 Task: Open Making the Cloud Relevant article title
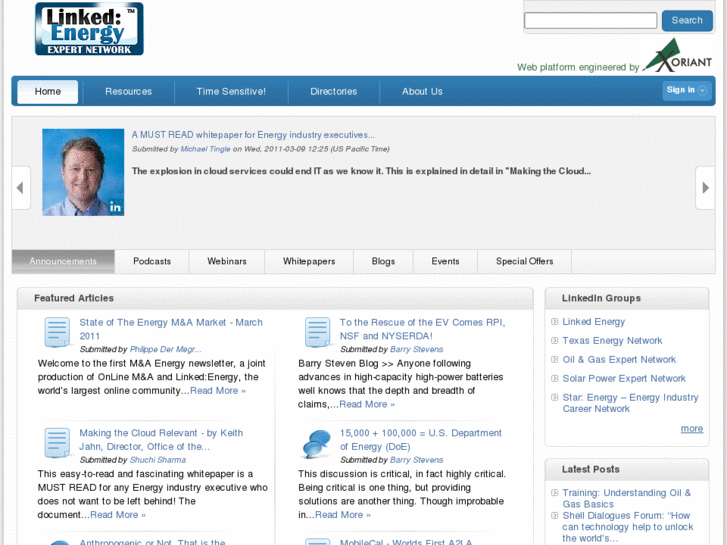pos(161,440)
